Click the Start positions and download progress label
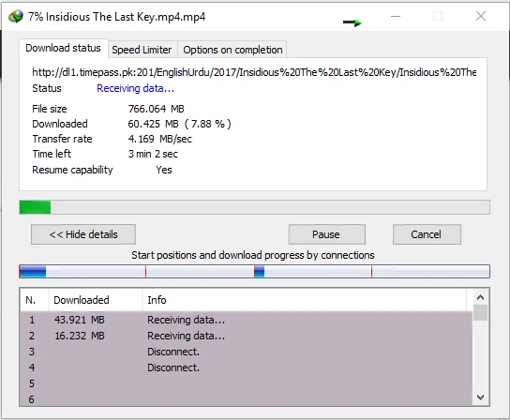The image size is (510, 420). pos(253,255)
